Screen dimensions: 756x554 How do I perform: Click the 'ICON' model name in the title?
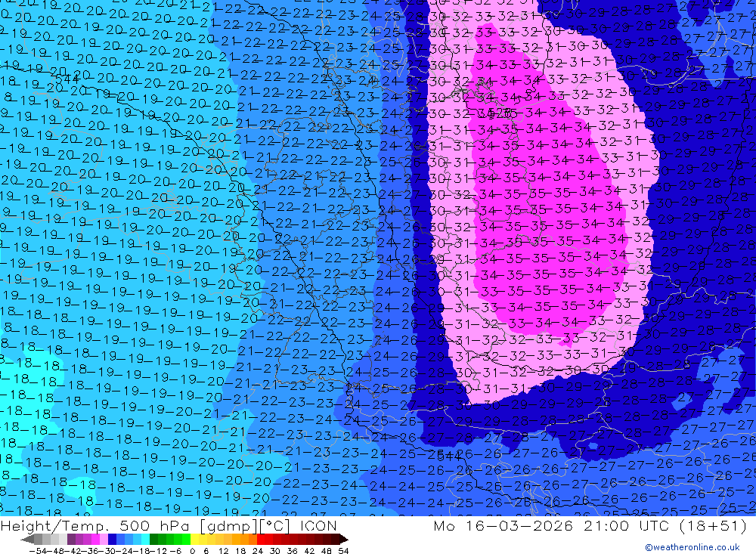318,525
